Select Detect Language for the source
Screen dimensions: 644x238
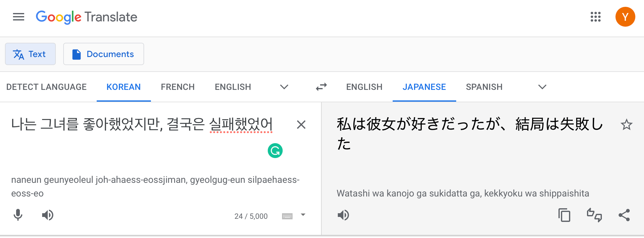(x=46, y=87)
